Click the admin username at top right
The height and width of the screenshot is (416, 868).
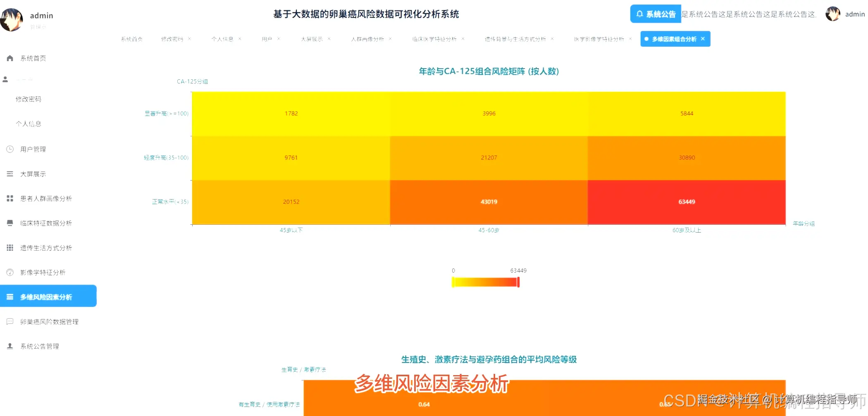[855, 14]
